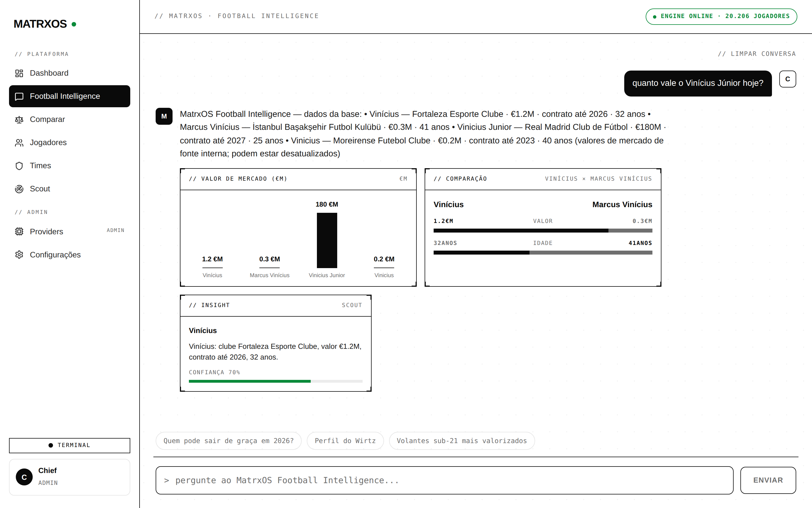
Task: Click the Configurações gear icon
Action: [19, 255]
